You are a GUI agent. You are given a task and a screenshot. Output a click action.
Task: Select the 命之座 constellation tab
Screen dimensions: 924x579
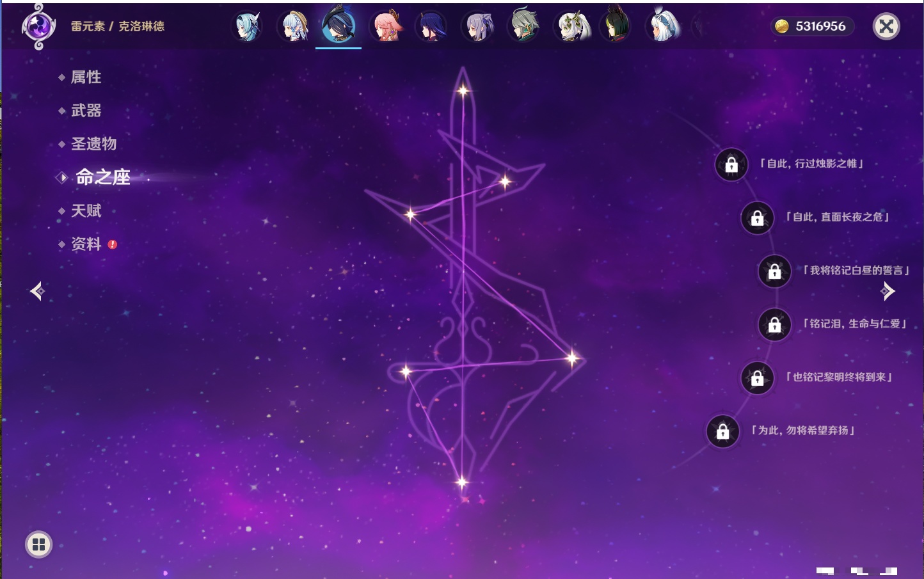tap(102, 177)
